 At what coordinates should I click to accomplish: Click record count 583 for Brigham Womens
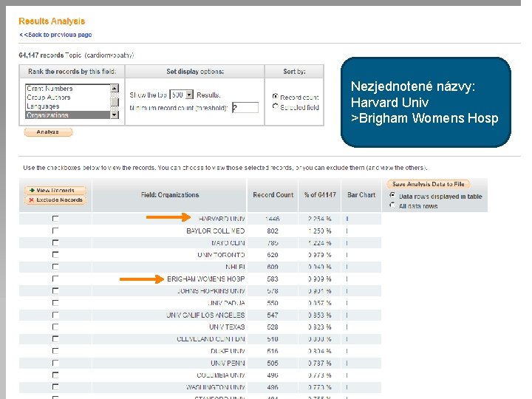(273, 279)
